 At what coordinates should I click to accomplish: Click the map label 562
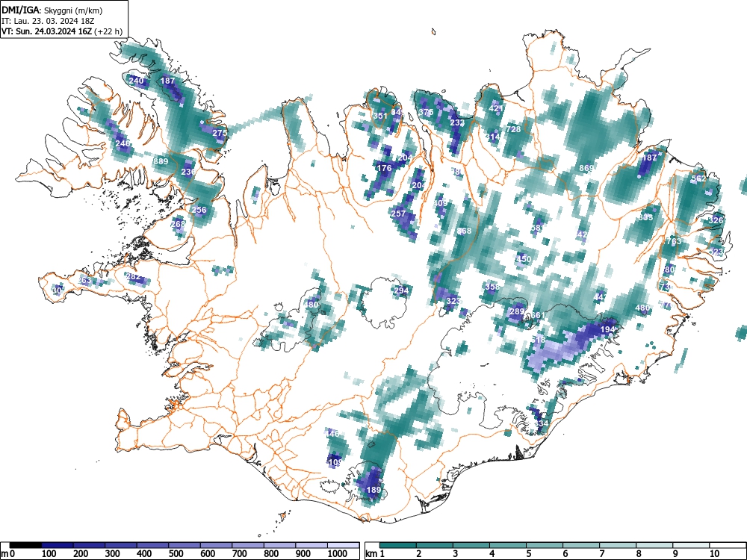698,178
